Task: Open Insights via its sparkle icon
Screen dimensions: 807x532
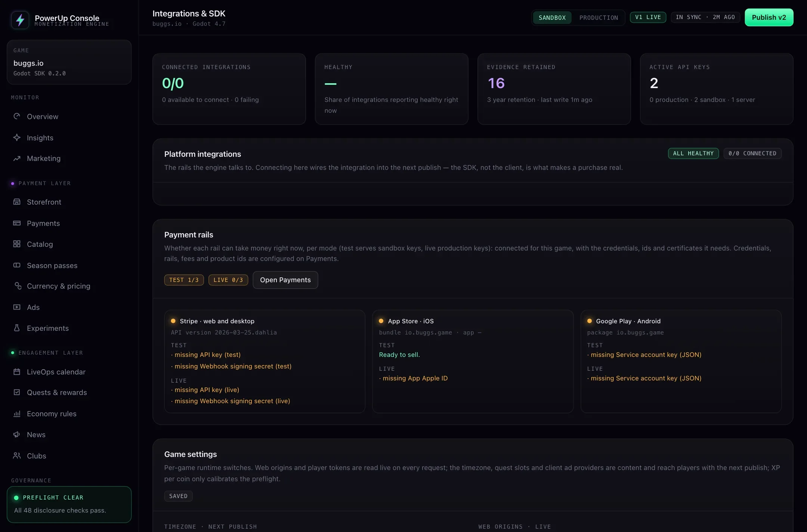Action: click(x=17, y=137)
